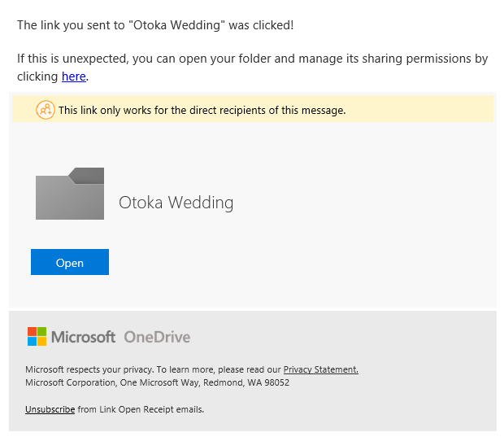Viewport: 504px width, 441px height.
Task: Click the Microsoft four-color logo
Action: tap(37, 337)
